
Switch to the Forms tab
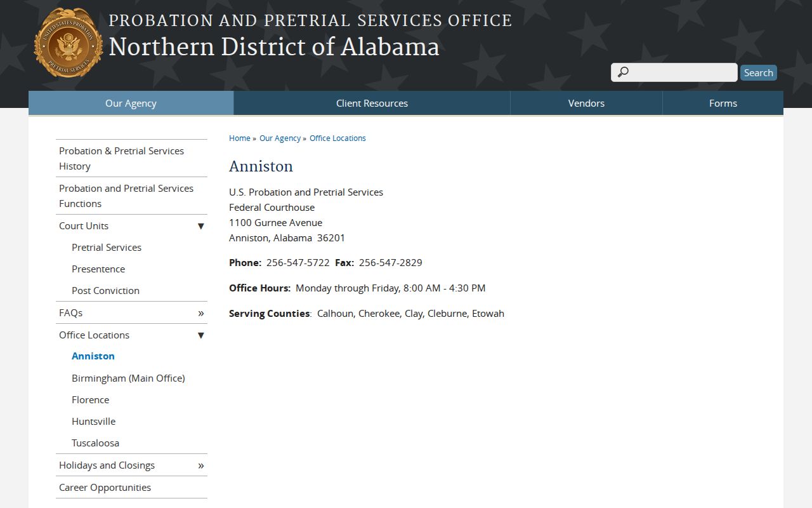click(x=723, y=103)
